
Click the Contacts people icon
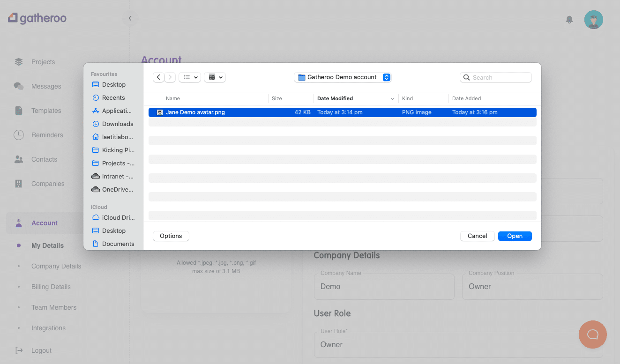tap(19, 159)
